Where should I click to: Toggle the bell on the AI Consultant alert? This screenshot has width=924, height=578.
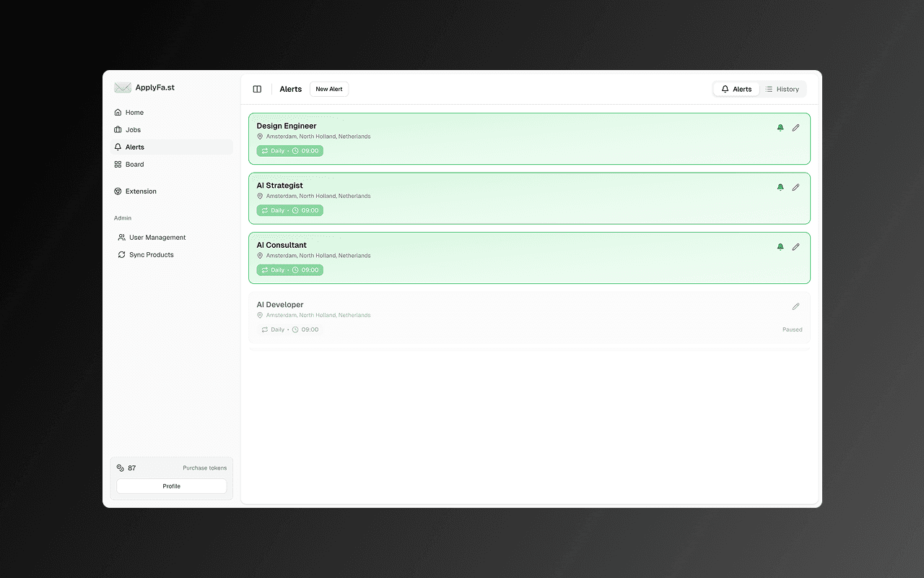780,246
